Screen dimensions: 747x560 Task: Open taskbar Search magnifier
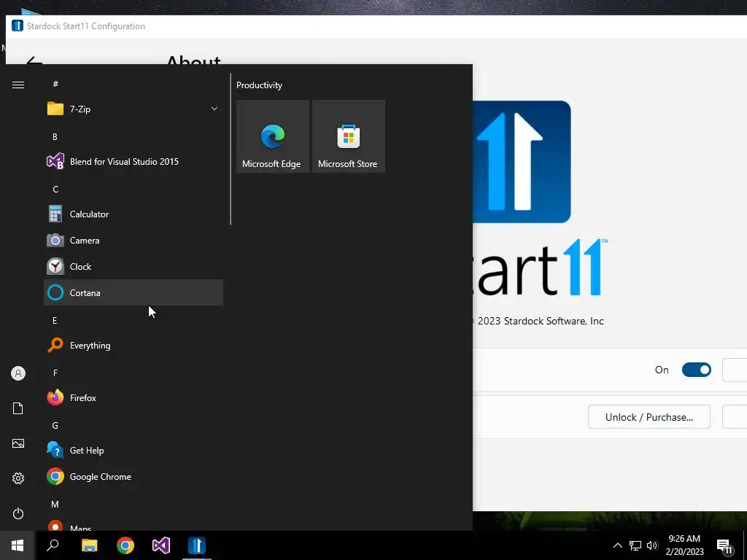53,545
